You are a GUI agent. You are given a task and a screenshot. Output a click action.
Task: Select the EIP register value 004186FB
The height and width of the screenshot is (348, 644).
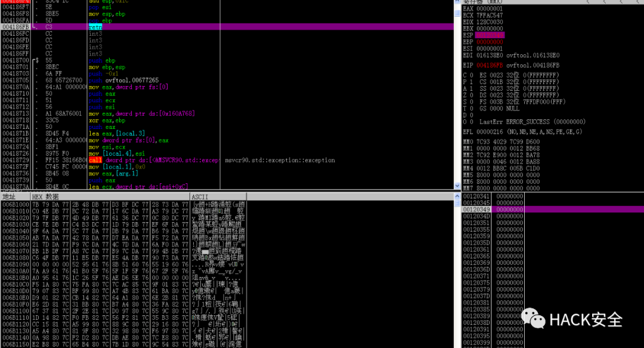(x=490, y=65)
